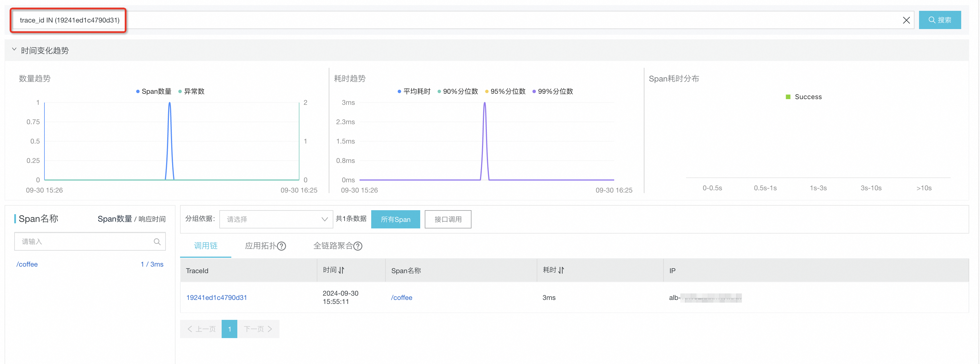
Task: Select the 接口调用 button
Action: pyautogui.click(x=448, y=220)
